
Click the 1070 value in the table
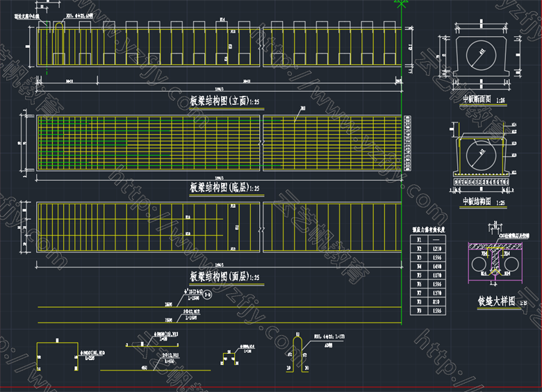(437, 275)
